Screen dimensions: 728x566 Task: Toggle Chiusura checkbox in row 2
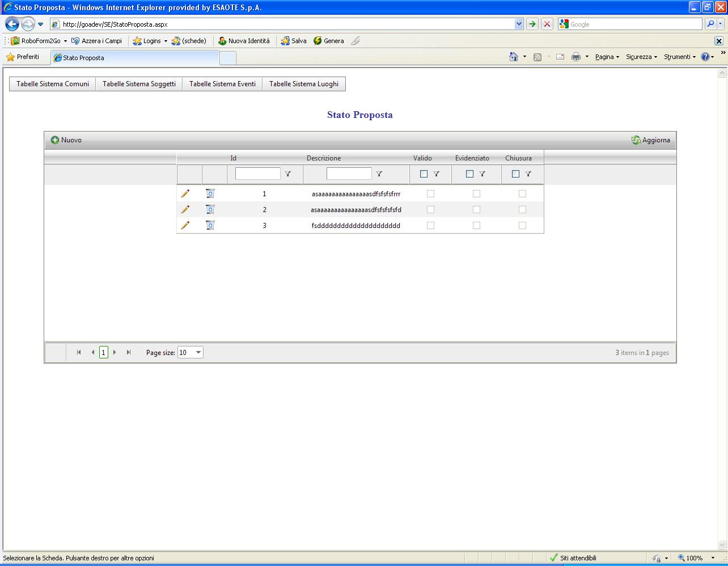pos(522,210)
